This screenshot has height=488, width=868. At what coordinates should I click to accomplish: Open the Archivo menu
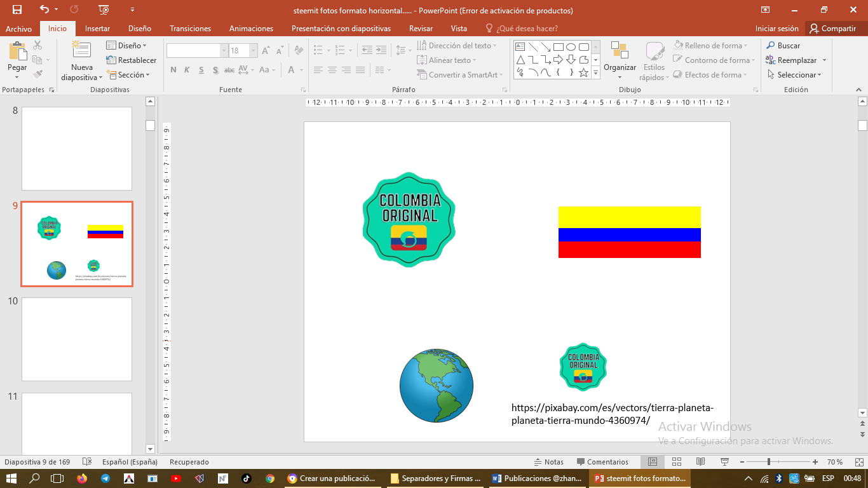tap(19, 29)
